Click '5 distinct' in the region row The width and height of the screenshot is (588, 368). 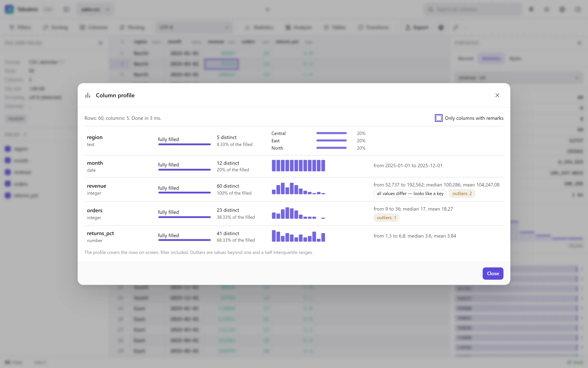click(226, 137)
